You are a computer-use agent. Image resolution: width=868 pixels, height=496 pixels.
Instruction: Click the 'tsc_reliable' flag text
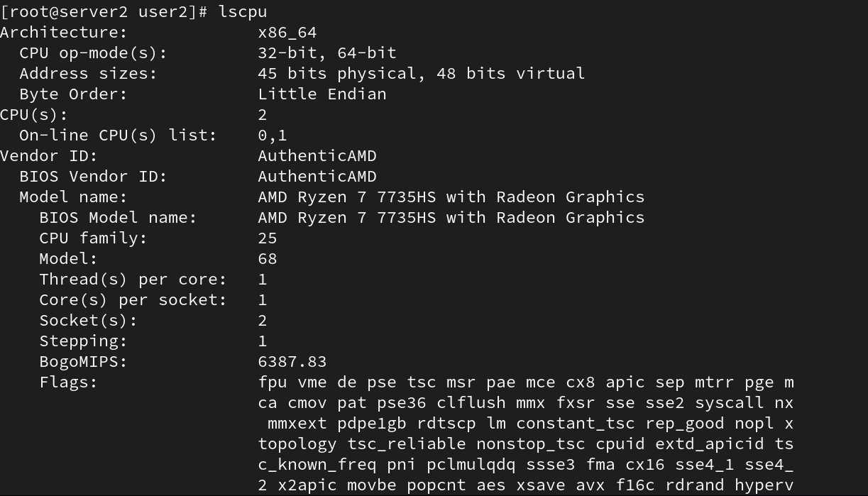(x=407, y=444)
